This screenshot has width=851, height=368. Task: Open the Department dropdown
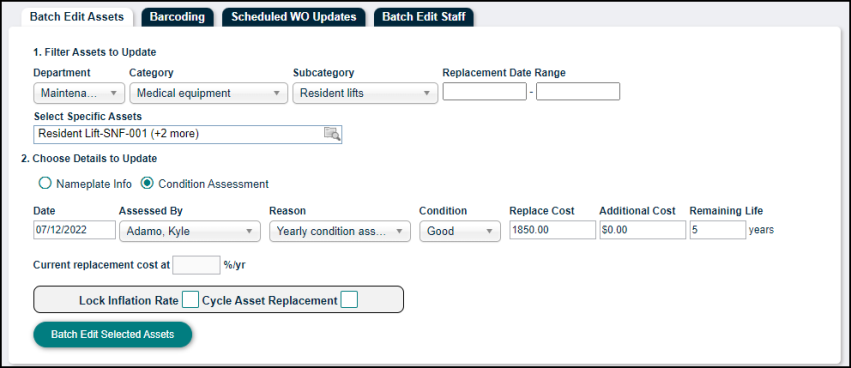(x=79, y=93)
